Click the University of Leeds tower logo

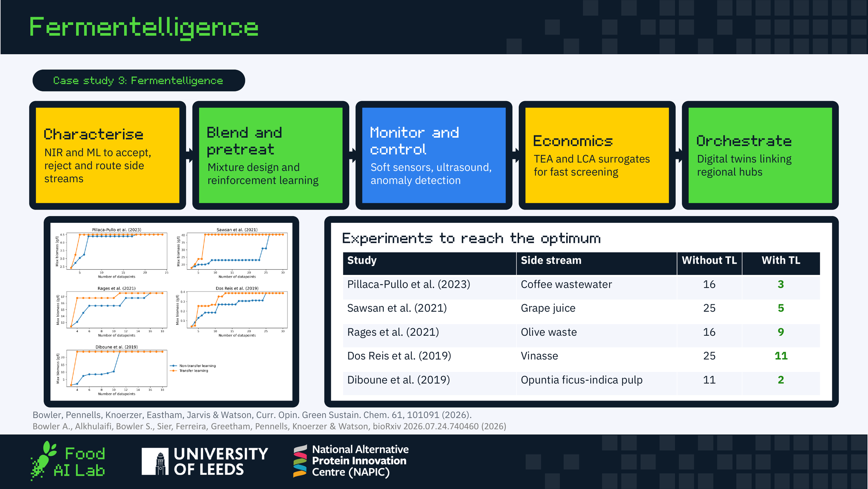coord(155,461)
